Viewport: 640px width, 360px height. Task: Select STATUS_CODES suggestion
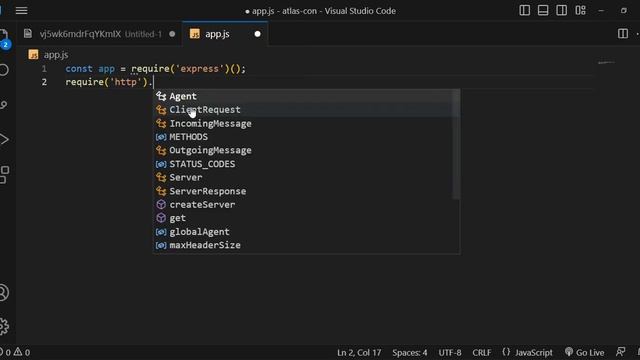(x=306, y=164)
